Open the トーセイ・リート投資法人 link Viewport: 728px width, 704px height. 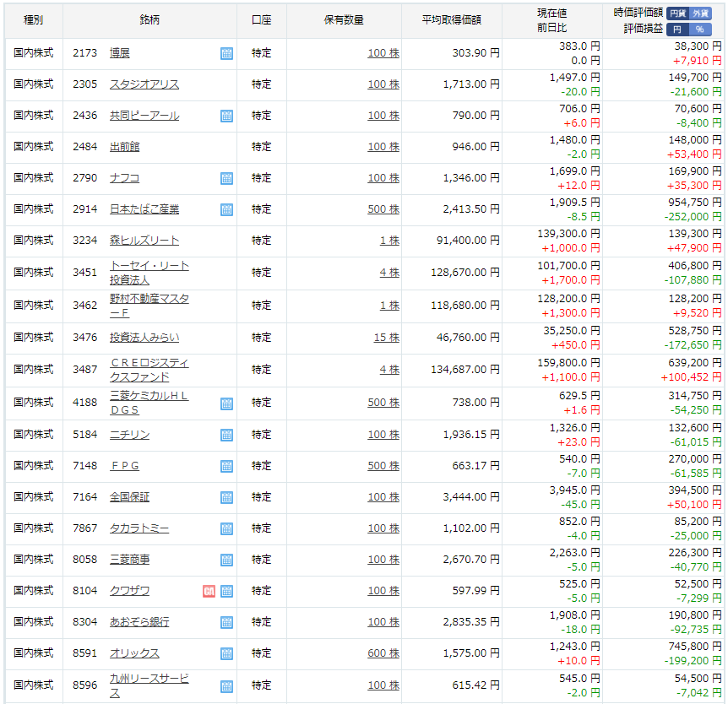coord(149,273)
